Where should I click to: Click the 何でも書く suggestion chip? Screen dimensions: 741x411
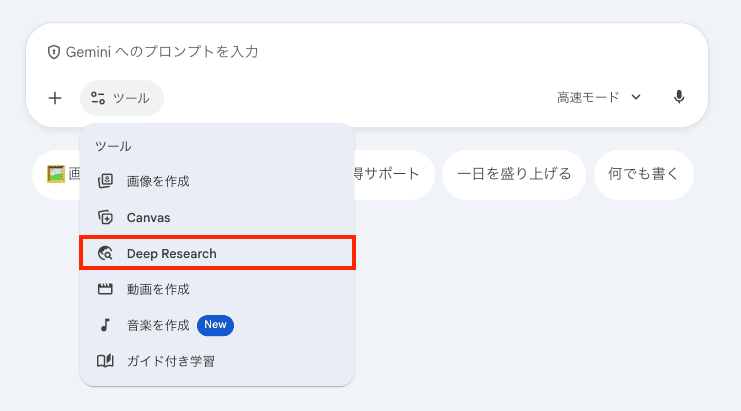coord(643,174)
